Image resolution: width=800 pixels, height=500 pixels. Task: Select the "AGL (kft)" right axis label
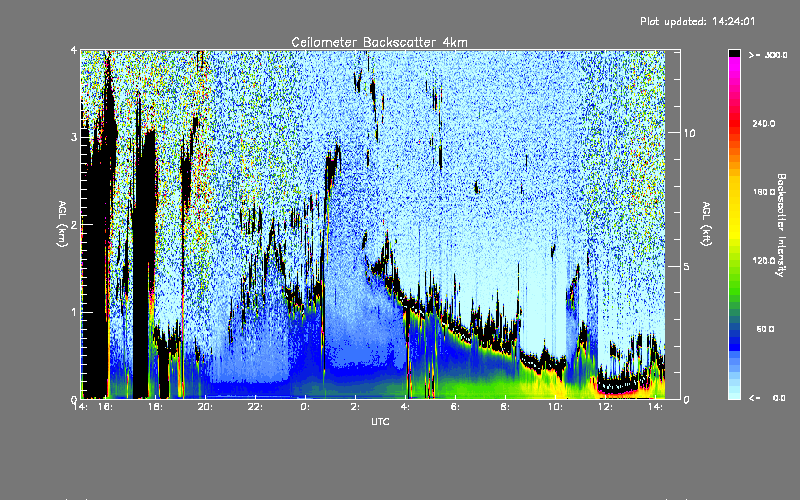point(707,224)
